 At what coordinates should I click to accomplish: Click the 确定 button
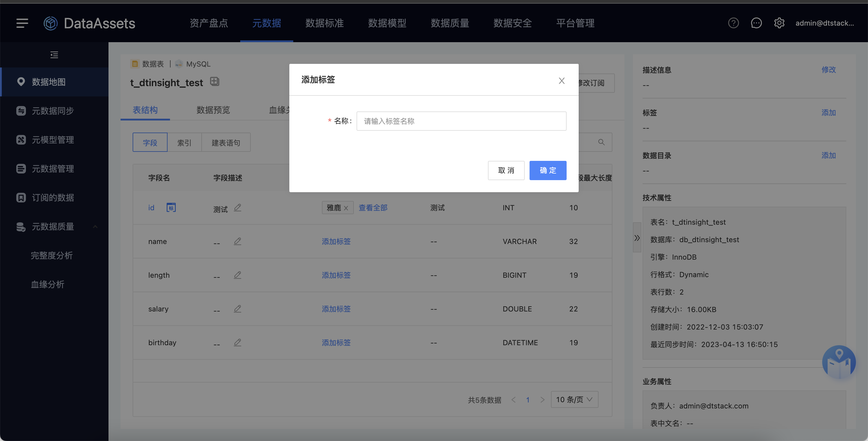point(548,170)
